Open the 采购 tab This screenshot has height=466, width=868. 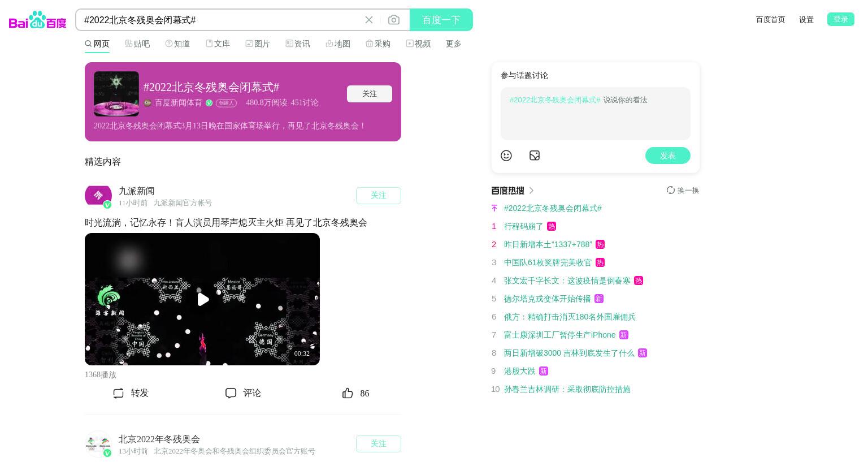click(x=378, y=44)
